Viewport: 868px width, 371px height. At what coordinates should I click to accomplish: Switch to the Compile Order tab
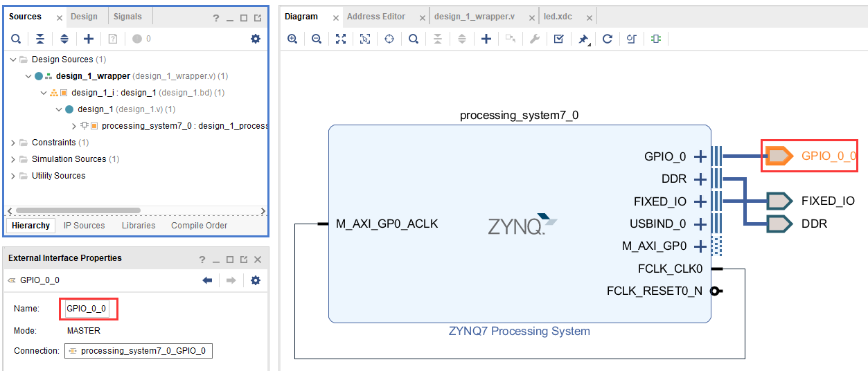click(x=199, y=226)
